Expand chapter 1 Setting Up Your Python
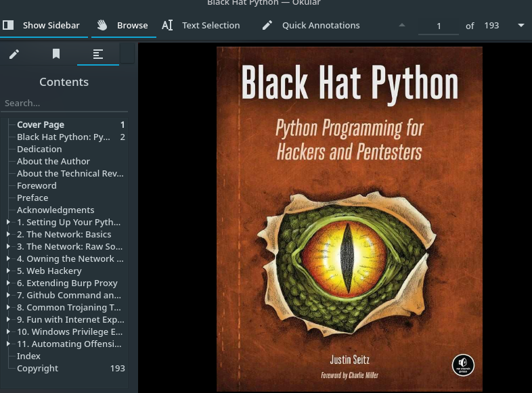532x393 pixels. point(8,222)
